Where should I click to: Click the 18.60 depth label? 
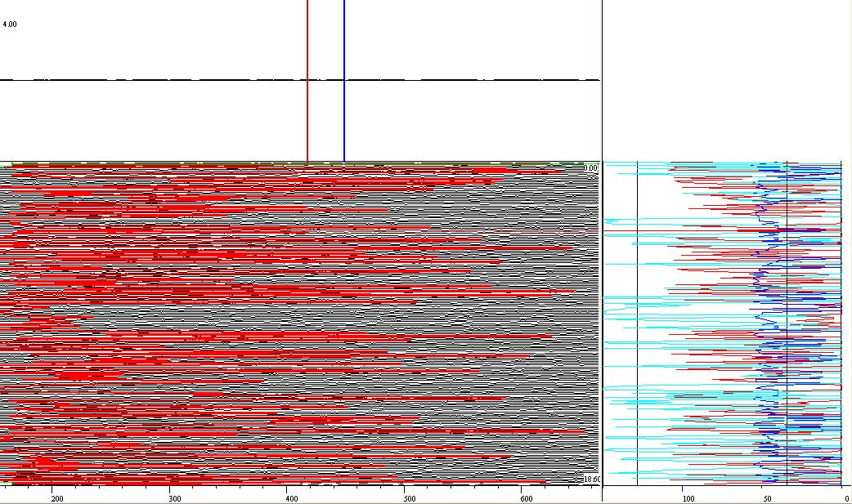[x=590, y=479]
